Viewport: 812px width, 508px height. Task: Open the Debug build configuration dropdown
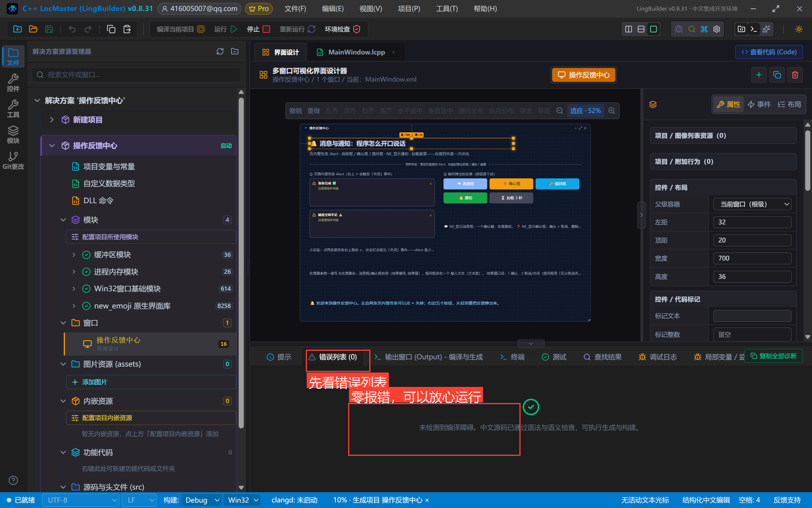coord(202,500)
